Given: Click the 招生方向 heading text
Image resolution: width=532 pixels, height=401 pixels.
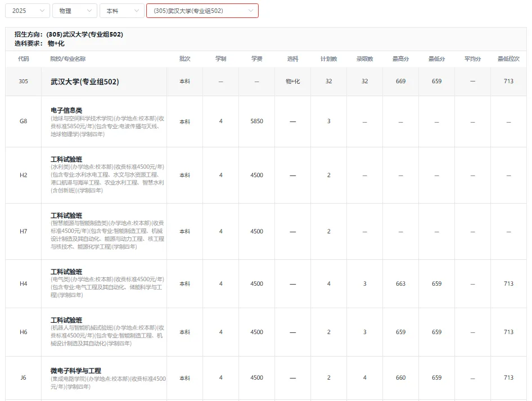Looking at the screenshot, I should [x=69, y=34].
